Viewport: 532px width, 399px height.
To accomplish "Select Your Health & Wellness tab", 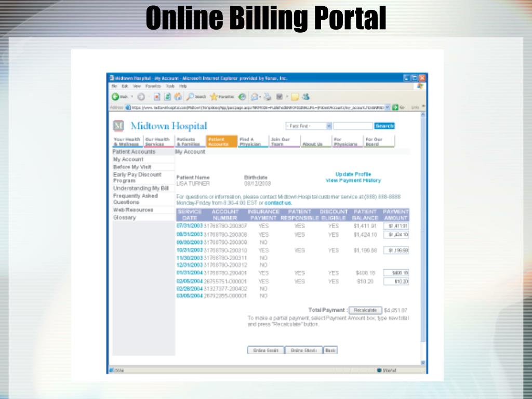I will 127,141.
